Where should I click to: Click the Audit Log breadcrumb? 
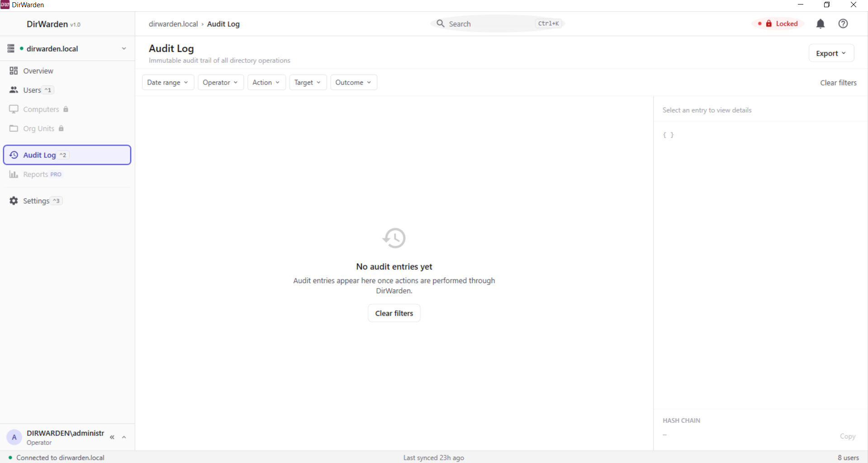tap(223, 24)
